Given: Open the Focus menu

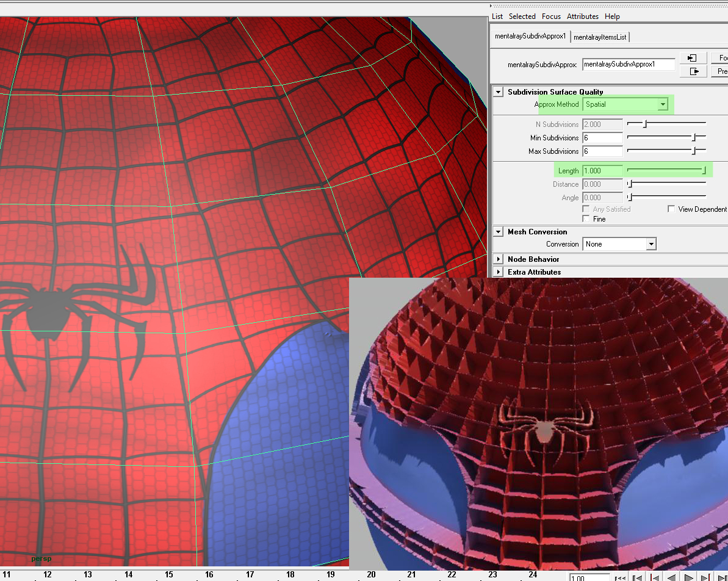Looking at the screenshot, I should tap(551, 16).
